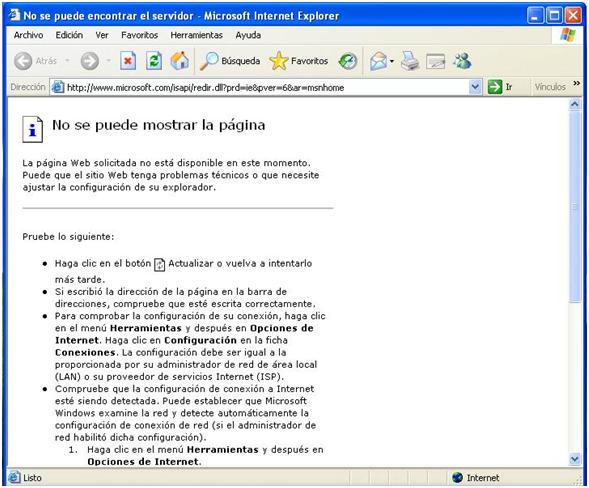Minimize the Internet Explorer window

[535, 15]
